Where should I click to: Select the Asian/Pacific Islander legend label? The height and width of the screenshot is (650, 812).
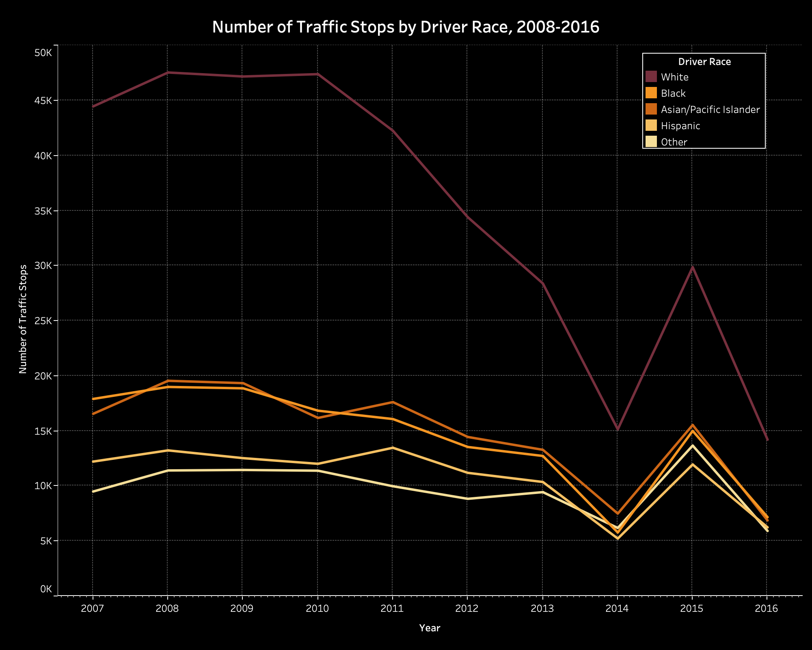point(710,110)
